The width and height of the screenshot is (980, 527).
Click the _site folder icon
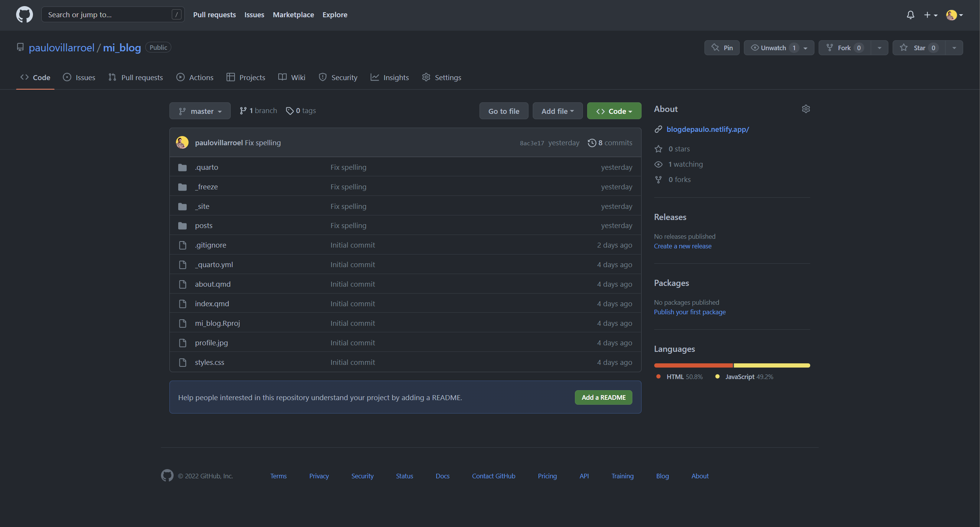(x=182, y=207)
